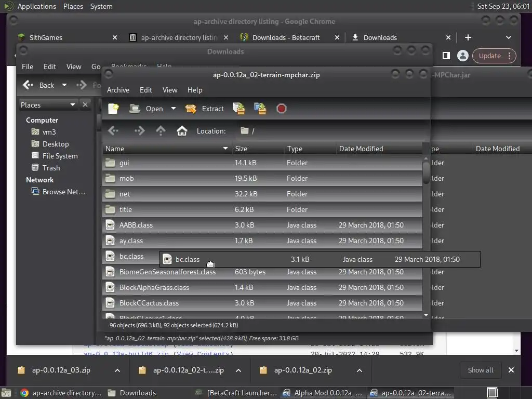Viewport: 532px width, 399px height.
Task: Click Chrome profile avatar icon
Action: coord(462,56)
